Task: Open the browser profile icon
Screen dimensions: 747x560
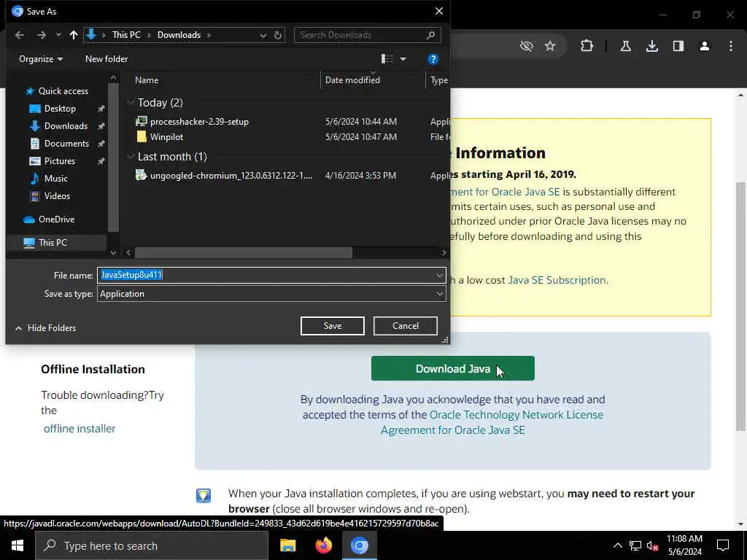Action: click(x=705, y=46)
